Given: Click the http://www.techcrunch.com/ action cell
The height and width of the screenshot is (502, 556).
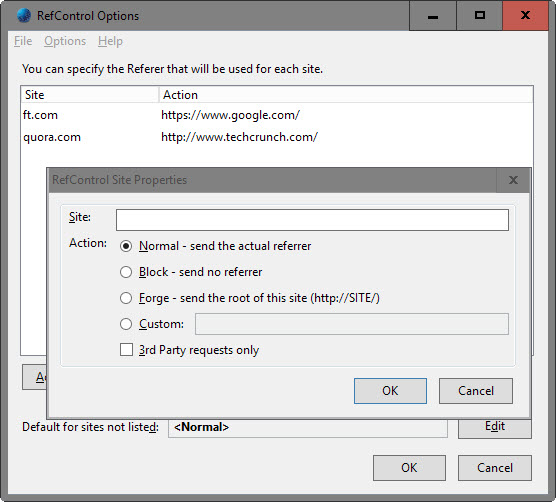Looking at the screenshot, I should [239, 137].
